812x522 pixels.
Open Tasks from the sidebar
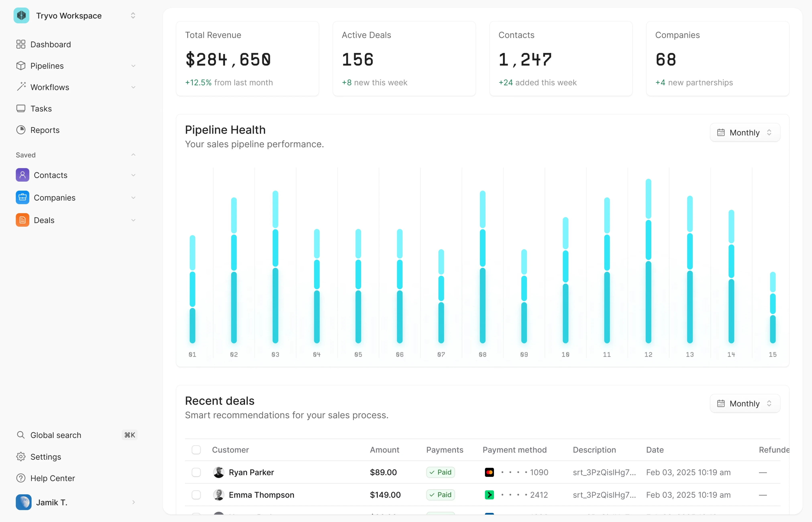(x=41, y=108)
